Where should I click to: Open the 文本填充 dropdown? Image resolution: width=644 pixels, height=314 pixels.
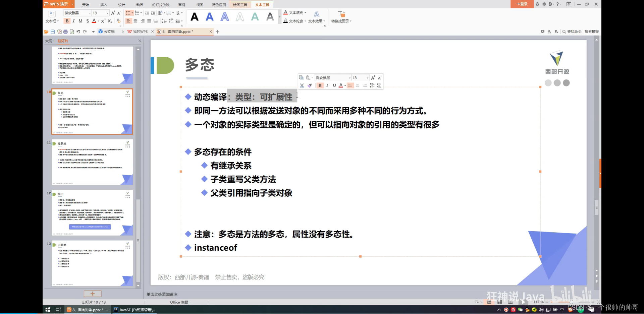(295, 13)
